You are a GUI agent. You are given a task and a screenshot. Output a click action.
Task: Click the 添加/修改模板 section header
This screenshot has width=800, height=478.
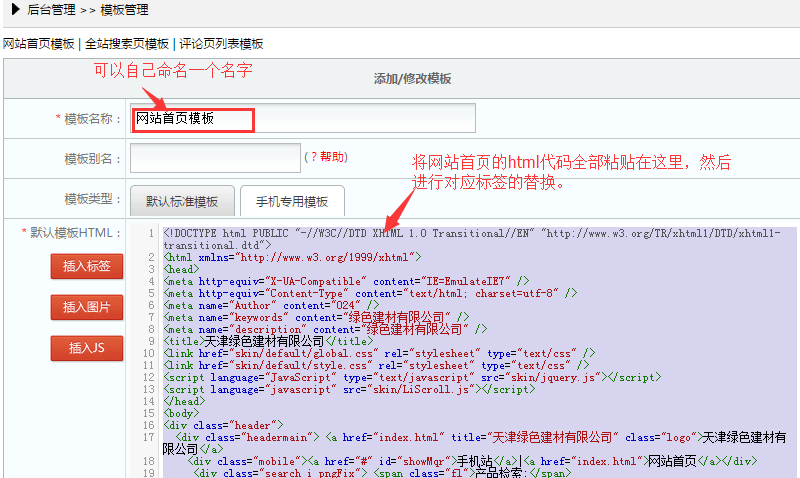412,79
